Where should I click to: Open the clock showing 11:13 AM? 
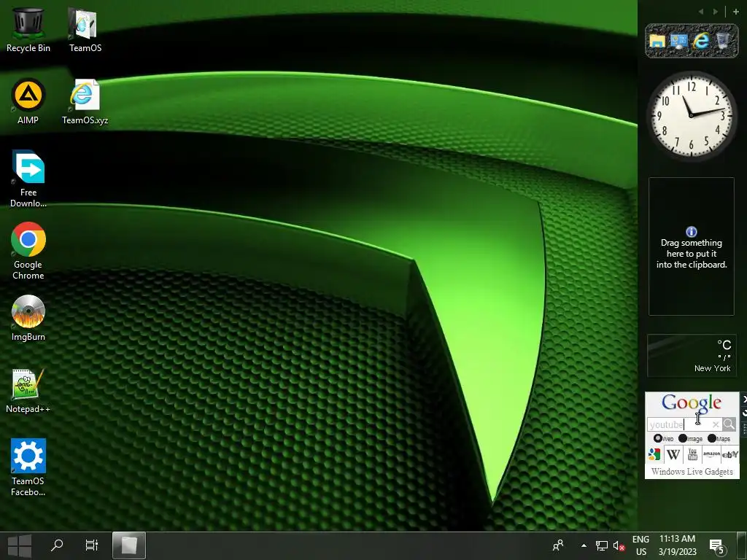pyautogui.click(x=678, y=545)
